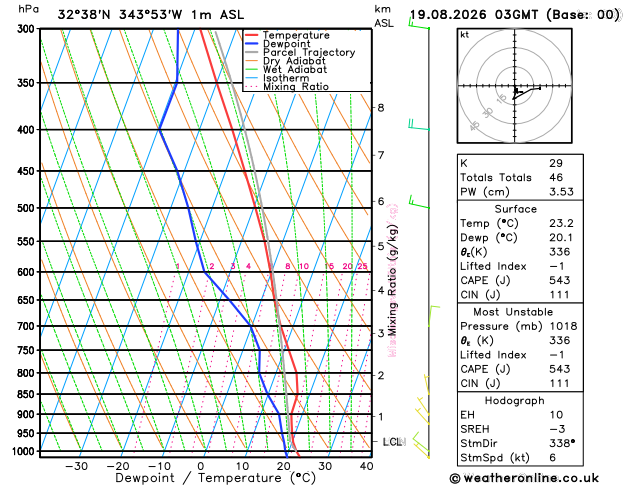Click the wind barb at 400 hPa

tap(419, 125)
